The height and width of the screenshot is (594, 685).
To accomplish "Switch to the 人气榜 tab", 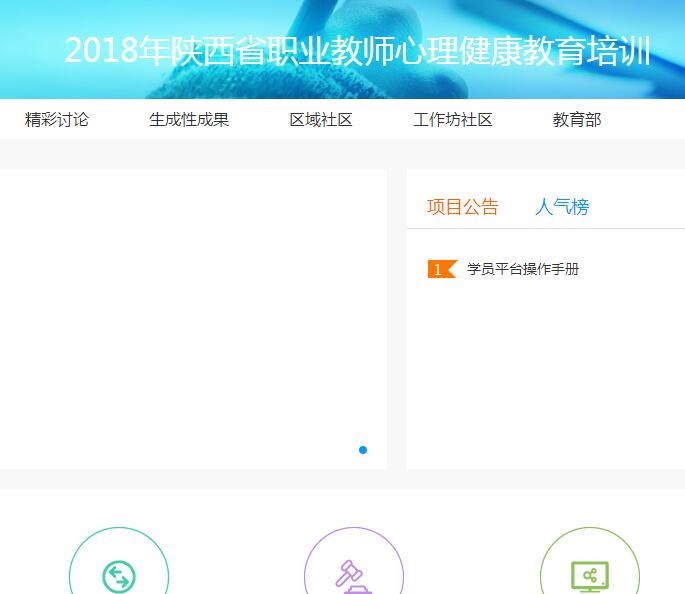I will [x=562, y=207].
